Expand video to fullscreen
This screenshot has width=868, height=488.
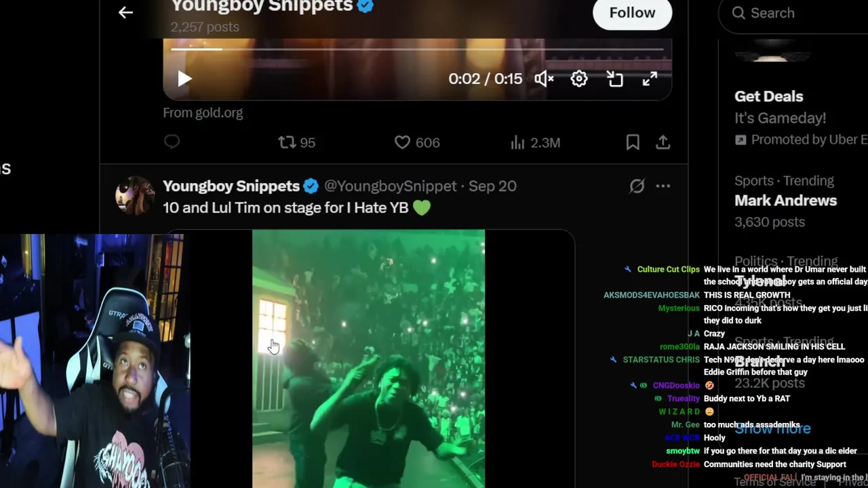point(650,79)
